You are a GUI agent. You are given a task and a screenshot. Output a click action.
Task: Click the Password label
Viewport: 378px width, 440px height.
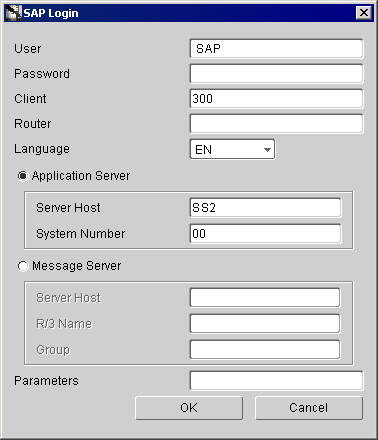(x=42, y=74)
